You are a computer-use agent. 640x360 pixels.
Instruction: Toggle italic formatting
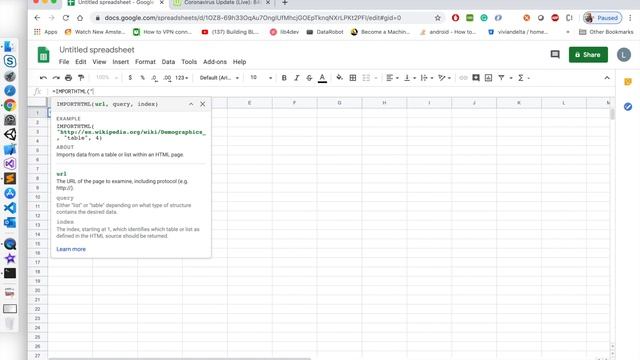(297, 78)
